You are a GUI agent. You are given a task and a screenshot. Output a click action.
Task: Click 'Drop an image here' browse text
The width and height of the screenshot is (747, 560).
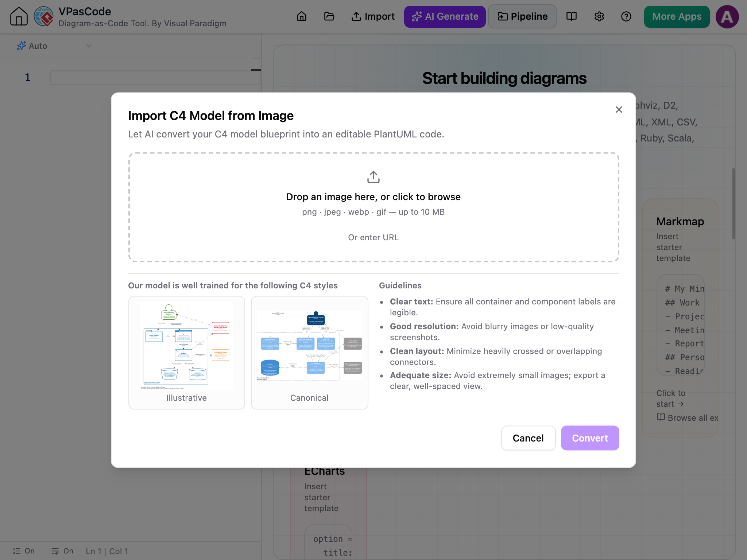[x=373, y=197]
